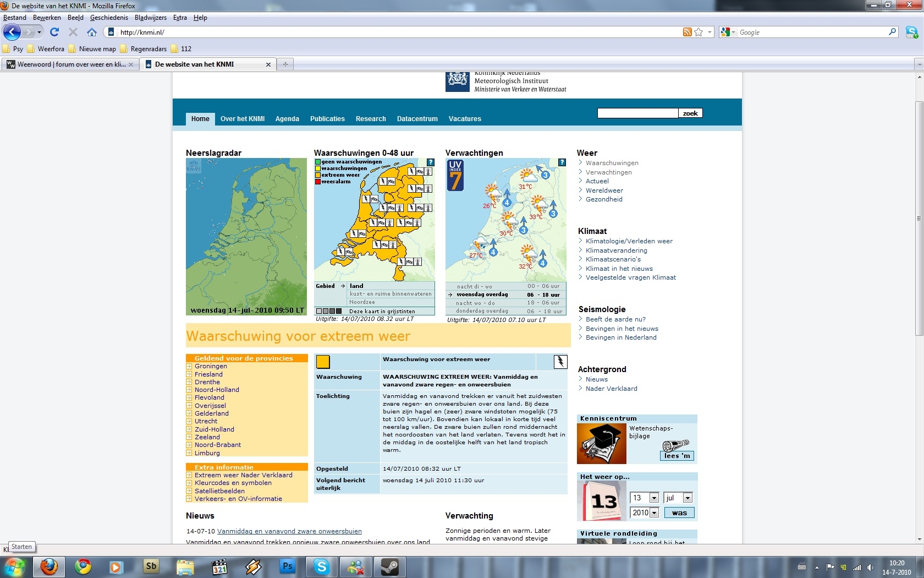The image size is (924, 578).
Task: Open the Skype toolbar icon beside search box
Action: [911, 32]
